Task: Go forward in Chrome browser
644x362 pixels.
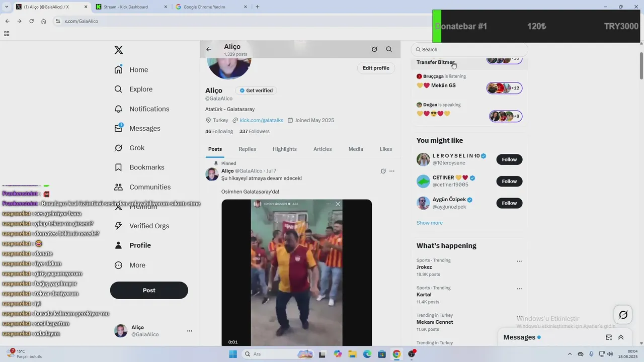Action: pyautogui.click(x=19, y=21)
